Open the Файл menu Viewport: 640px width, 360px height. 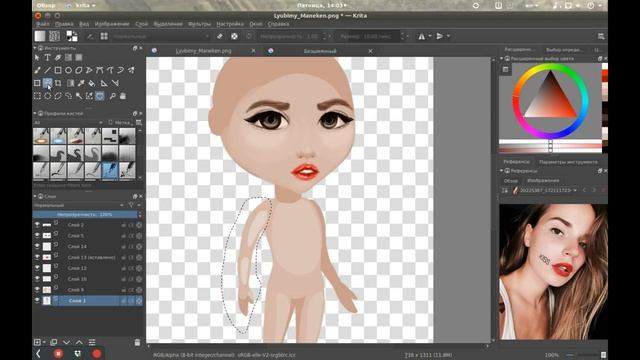[42, 24]
